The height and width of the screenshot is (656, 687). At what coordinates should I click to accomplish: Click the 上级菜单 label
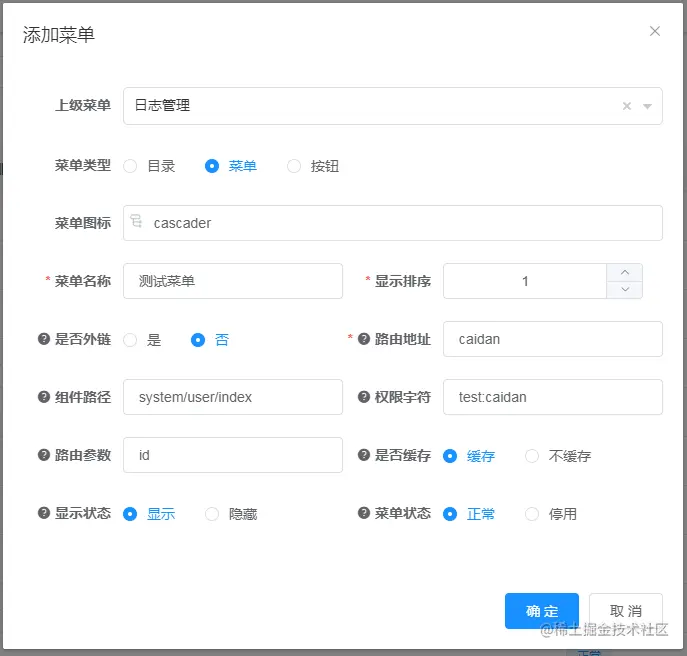pyautogui.click(x=83, y=105)
